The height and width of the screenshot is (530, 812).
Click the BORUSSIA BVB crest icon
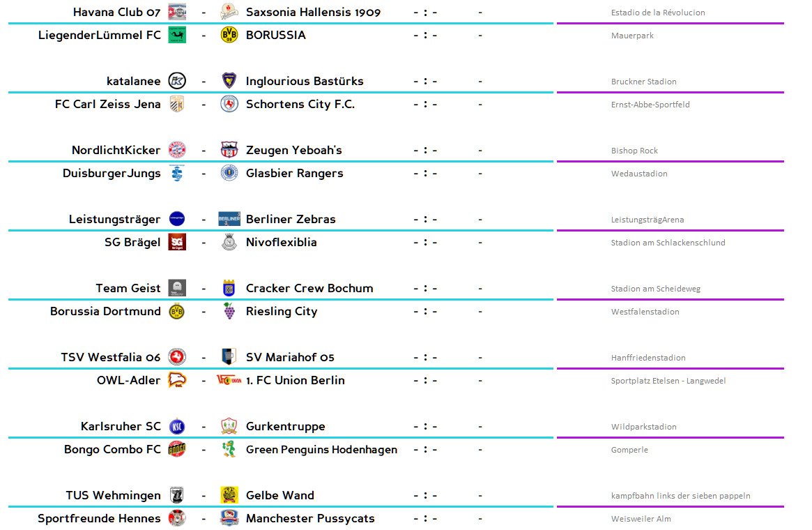(229, 35)
